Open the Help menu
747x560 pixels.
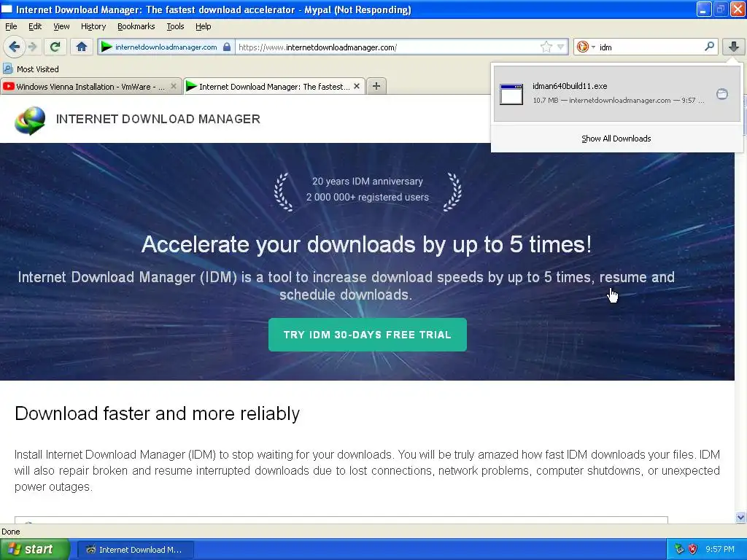[203, 27]
